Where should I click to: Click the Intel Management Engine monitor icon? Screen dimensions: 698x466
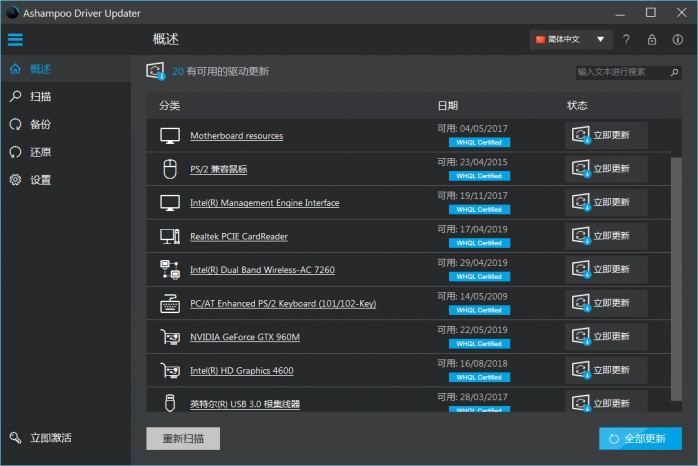[x=170, y=203]
